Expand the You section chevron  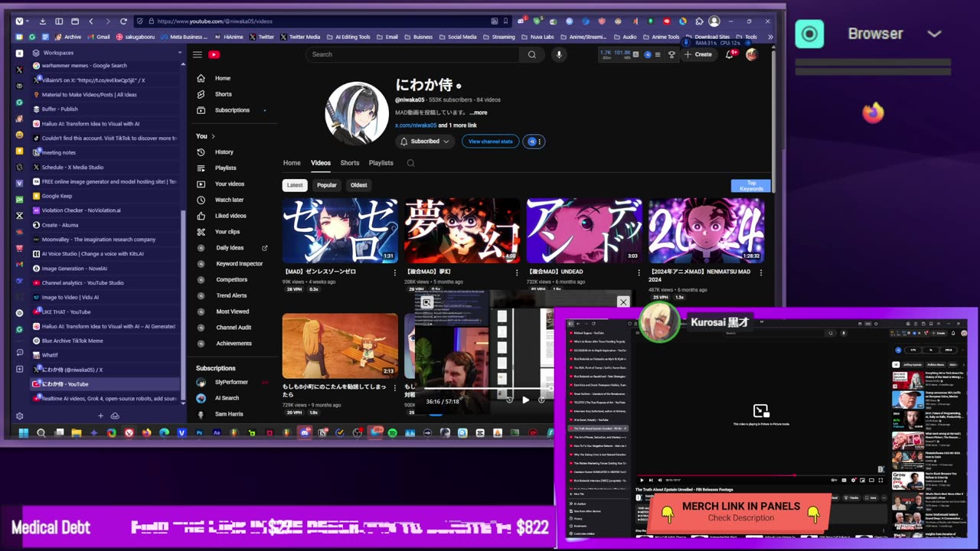coord(213,136)
